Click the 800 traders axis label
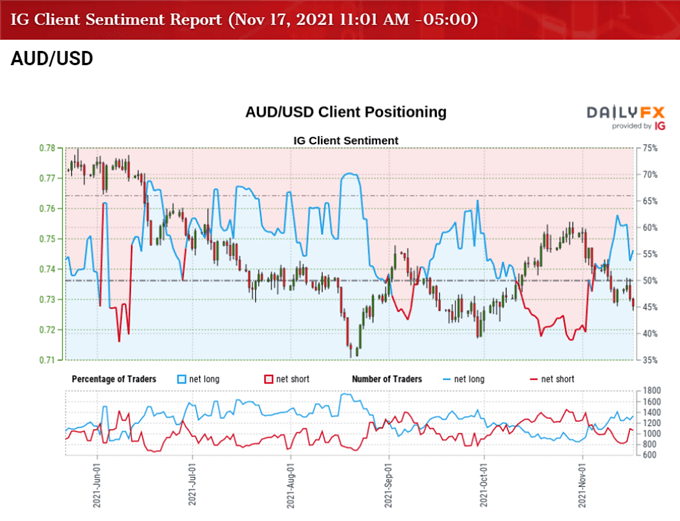Screen dimensions: 680x521 coord(650,444)
